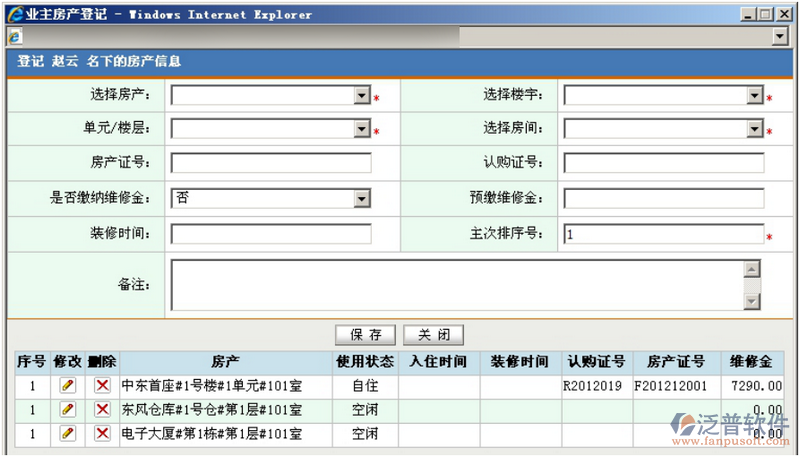
Task: Click the 保存 button
Action: coord(365,335)
